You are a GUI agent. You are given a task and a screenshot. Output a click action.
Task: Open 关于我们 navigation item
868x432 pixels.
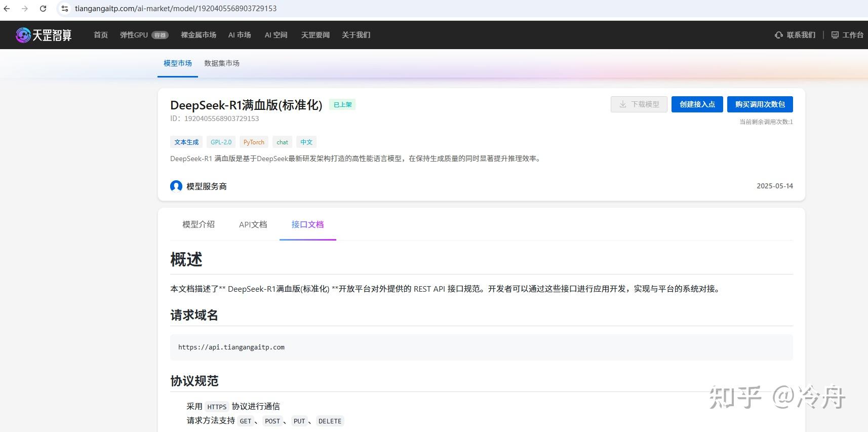coord(356,35)
